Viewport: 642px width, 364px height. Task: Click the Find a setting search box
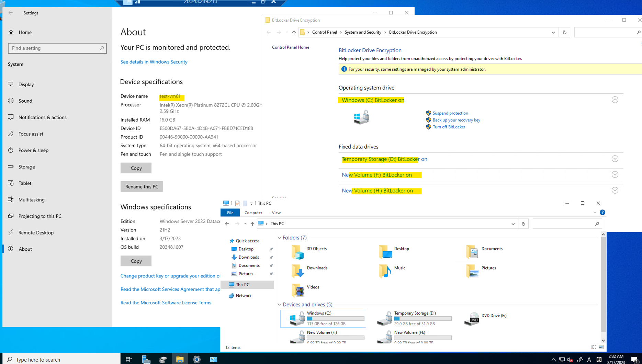pyautogui.click(x=55, y=48)
